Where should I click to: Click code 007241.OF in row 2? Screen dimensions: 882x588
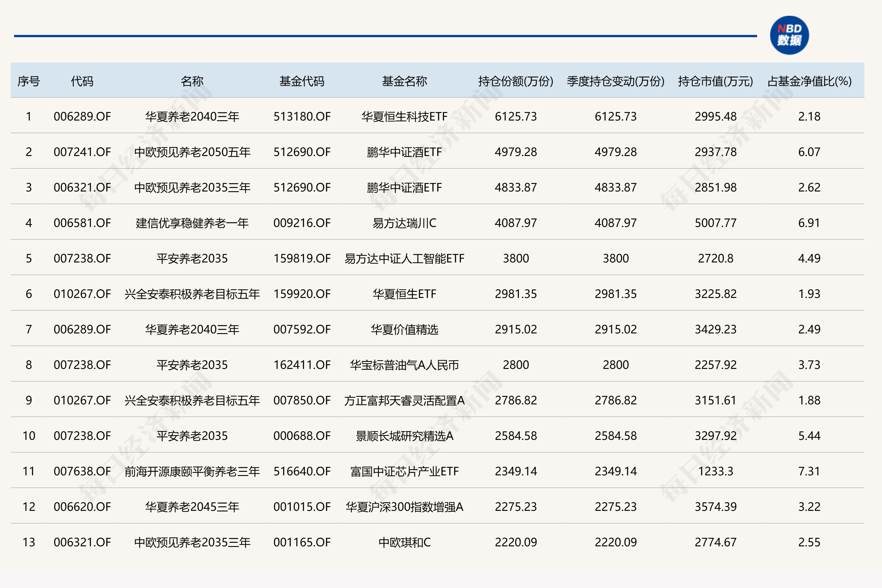[82, 152]
